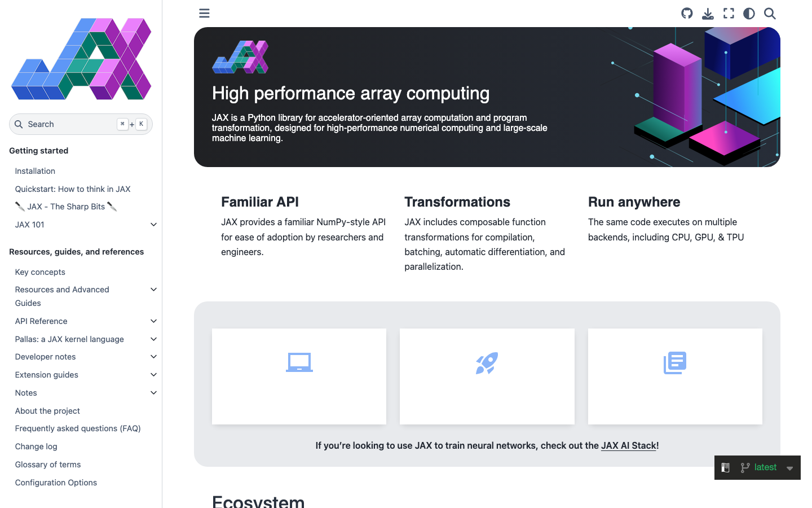
Task: Click the book pages icon card
Action: [675, 376]
